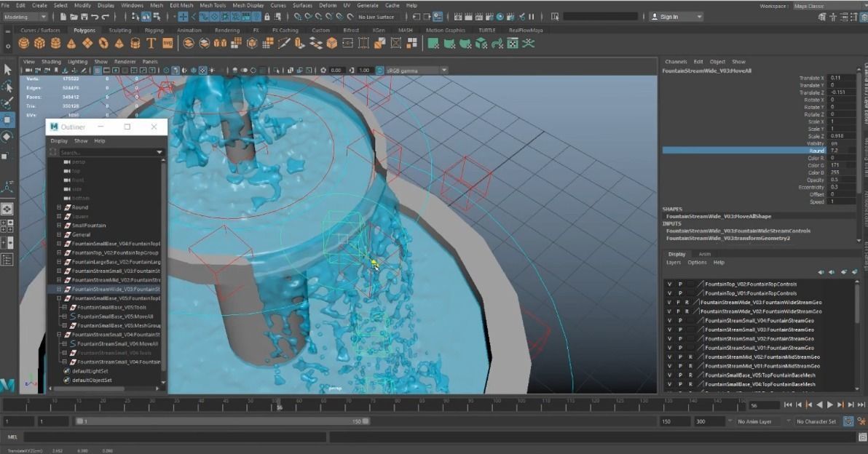Open the Deform menu

(328, 5)
